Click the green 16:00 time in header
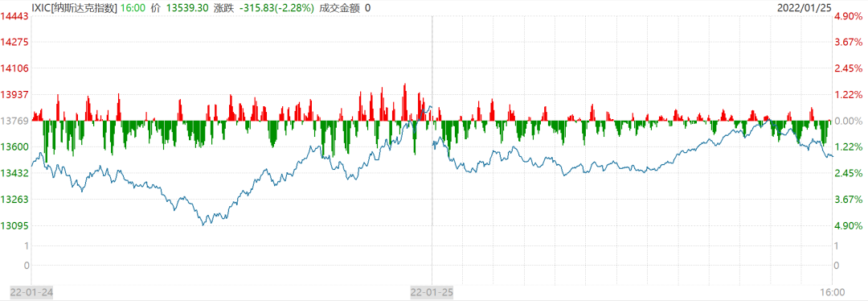 coord(133,7)
